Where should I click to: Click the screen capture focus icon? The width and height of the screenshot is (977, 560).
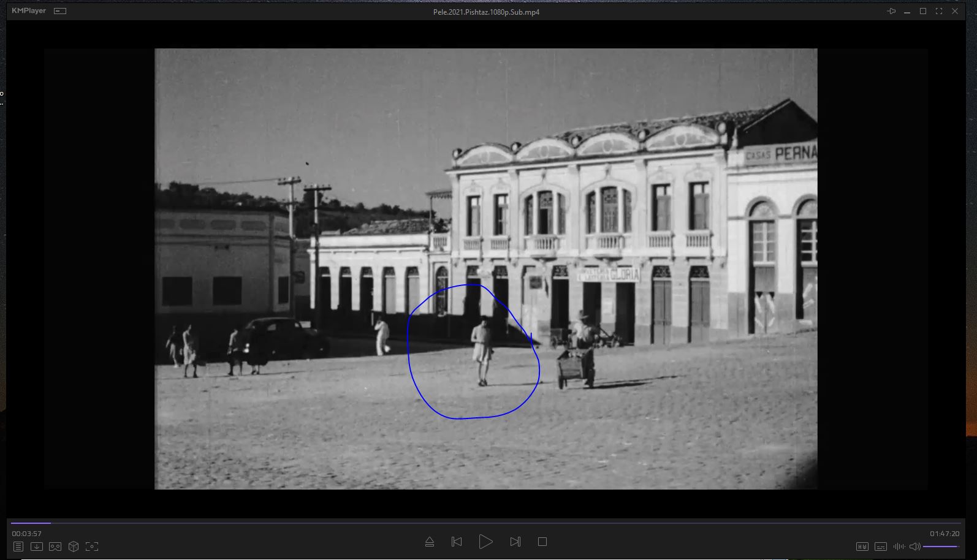coord(92,547)
